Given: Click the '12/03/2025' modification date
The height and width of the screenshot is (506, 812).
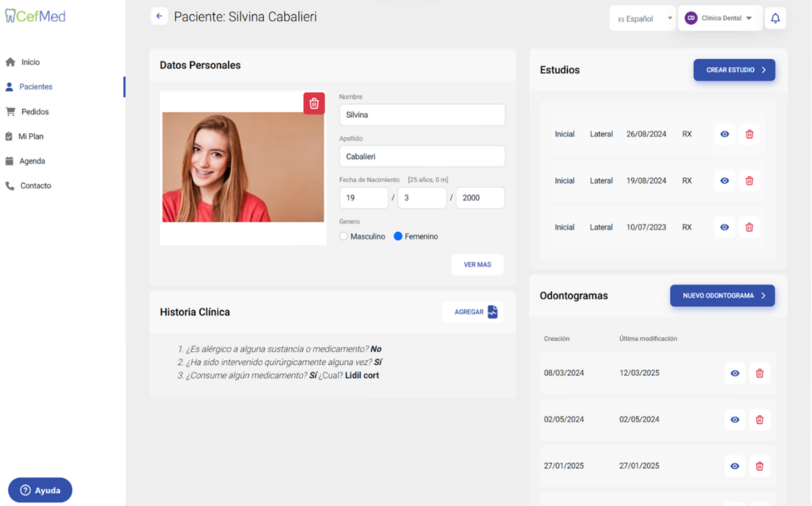Looking at the screenshot, I should (639, 373).
